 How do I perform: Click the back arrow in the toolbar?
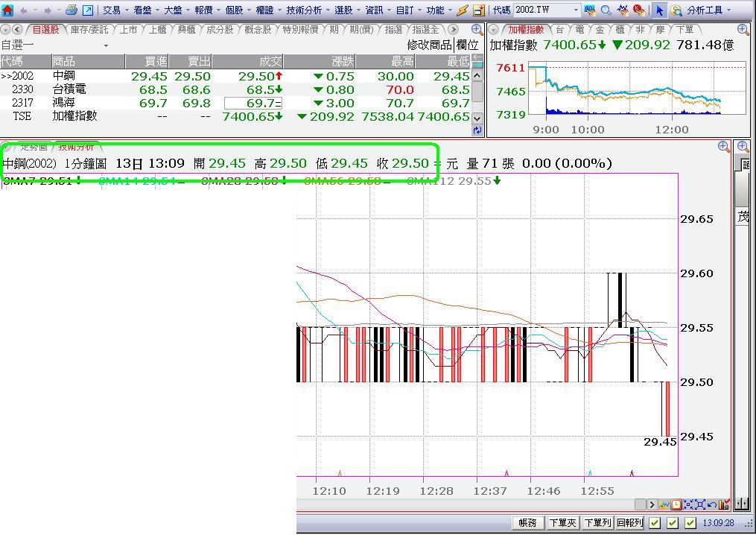point(24,10)
